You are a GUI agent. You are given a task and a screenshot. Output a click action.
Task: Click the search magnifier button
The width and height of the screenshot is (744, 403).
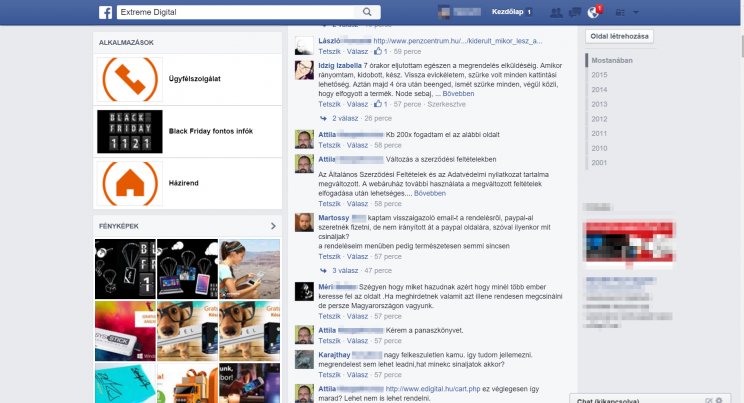[x=367, y=12]
